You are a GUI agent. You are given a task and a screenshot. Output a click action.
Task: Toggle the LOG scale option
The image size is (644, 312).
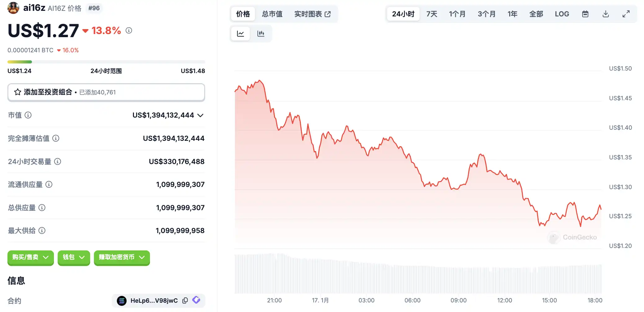click(x=562, y=14)
